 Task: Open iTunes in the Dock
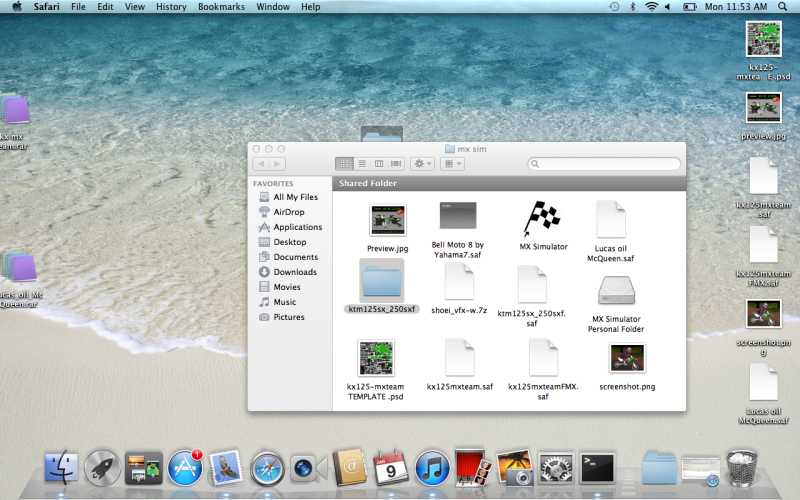click(x=432, y=467)
